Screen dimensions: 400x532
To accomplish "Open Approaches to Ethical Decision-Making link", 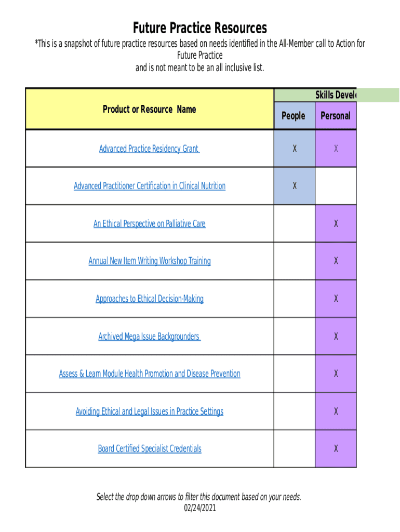I will pyautogui.click(x=150, y=299).
